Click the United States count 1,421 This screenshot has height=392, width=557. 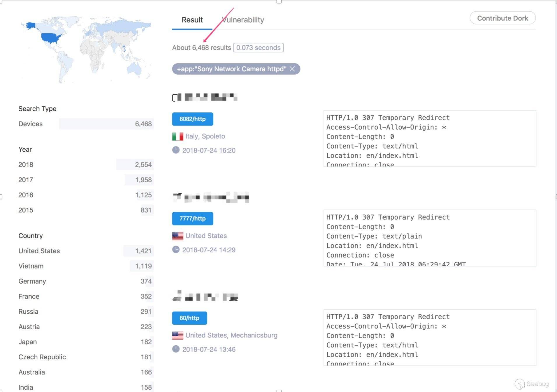(143, 251)
